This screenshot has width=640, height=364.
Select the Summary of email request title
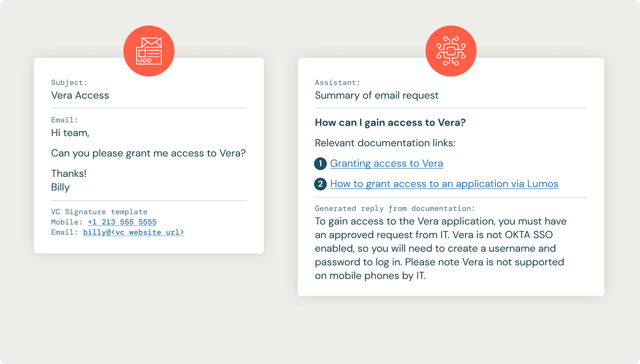coord(377,96)
